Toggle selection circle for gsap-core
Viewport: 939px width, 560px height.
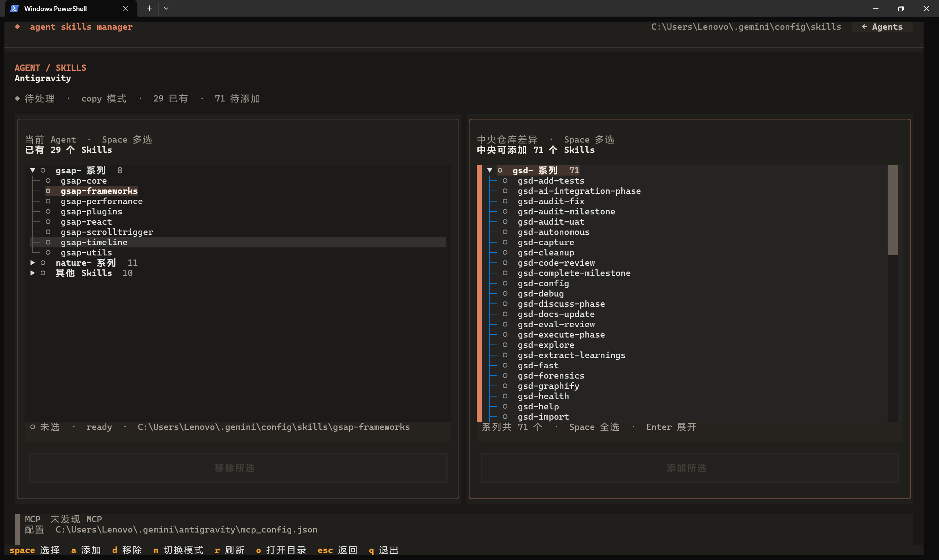tap(48, 181)
